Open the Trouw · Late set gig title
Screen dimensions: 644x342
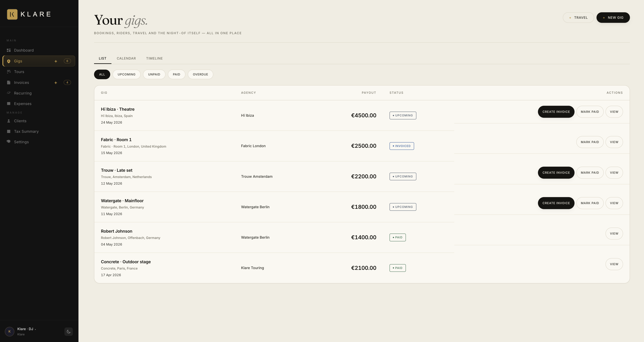[x=117, y=170]
